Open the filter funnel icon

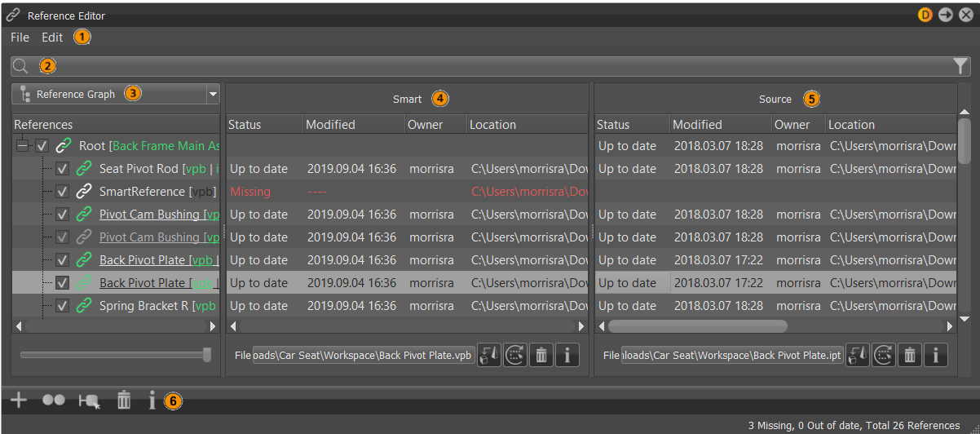tap(960, 66)
